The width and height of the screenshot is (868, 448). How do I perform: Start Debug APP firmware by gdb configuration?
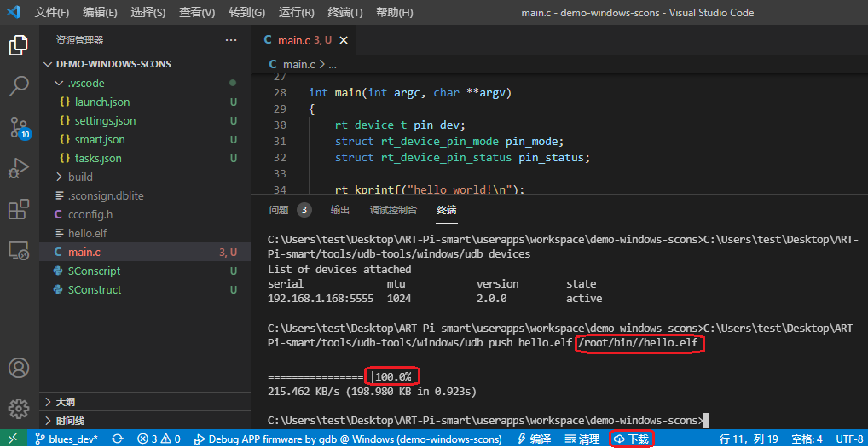click(x=348, y=439)
